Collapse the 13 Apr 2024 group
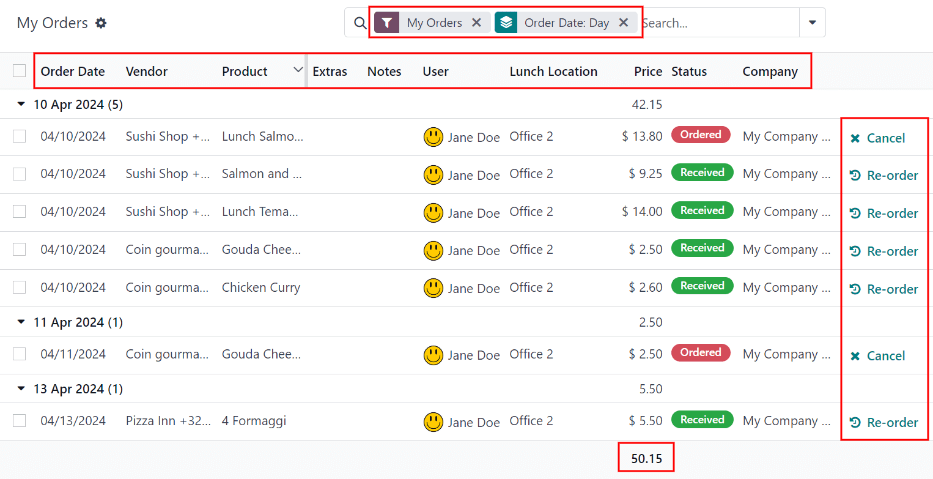 [x=23, y=389]
